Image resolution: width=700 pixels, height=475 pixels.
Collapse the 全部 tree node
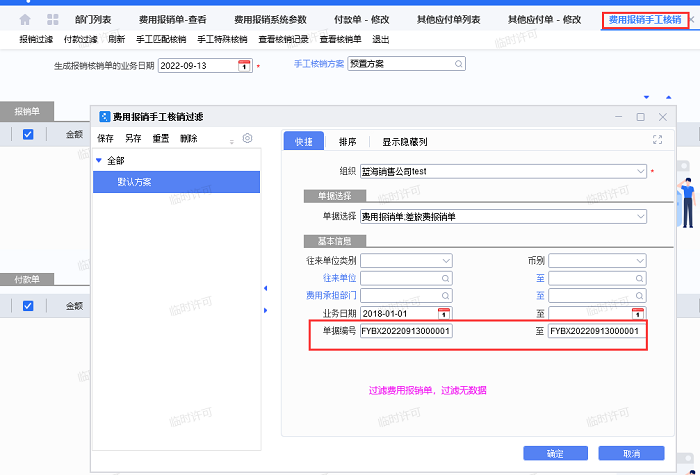coord(98,160)
